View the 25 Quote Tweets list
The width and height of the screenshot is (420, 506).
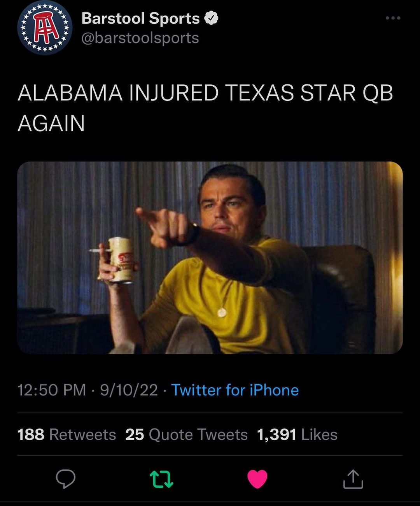coord(186,434)
